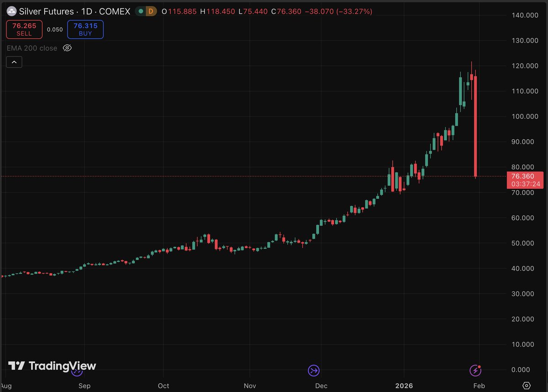
Task: Show the hidden EMA 200 indicator via eye icon
Action: pyautogui.click(x=67, y=48)
